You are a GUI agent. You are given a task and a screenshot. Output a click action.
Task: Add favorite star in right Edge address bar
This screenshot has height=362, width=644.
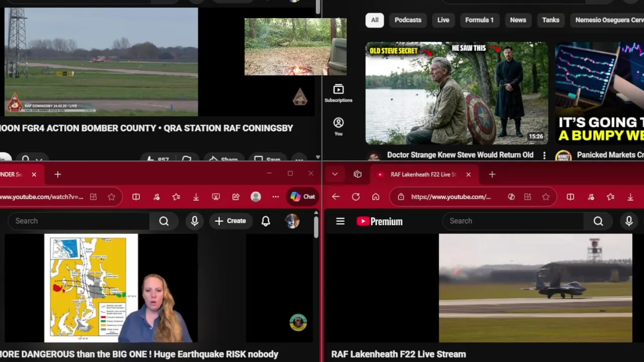tap(546, 197)
